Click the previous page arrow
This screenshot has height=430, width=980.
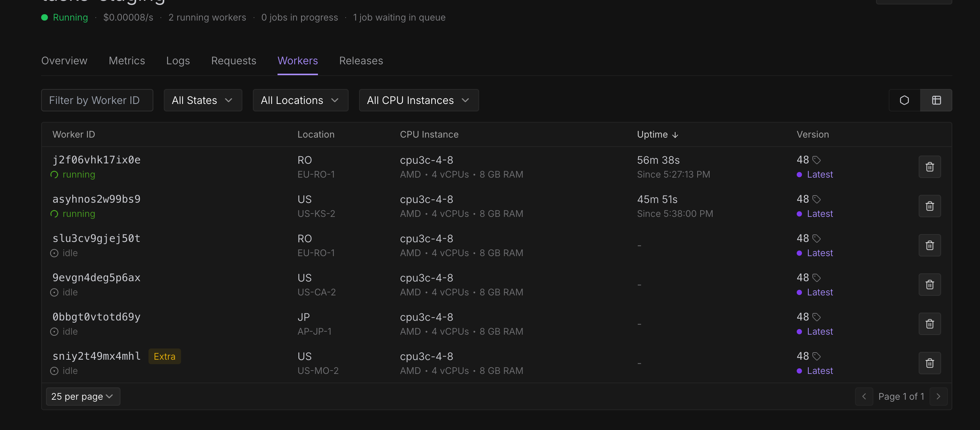[864, 397]
